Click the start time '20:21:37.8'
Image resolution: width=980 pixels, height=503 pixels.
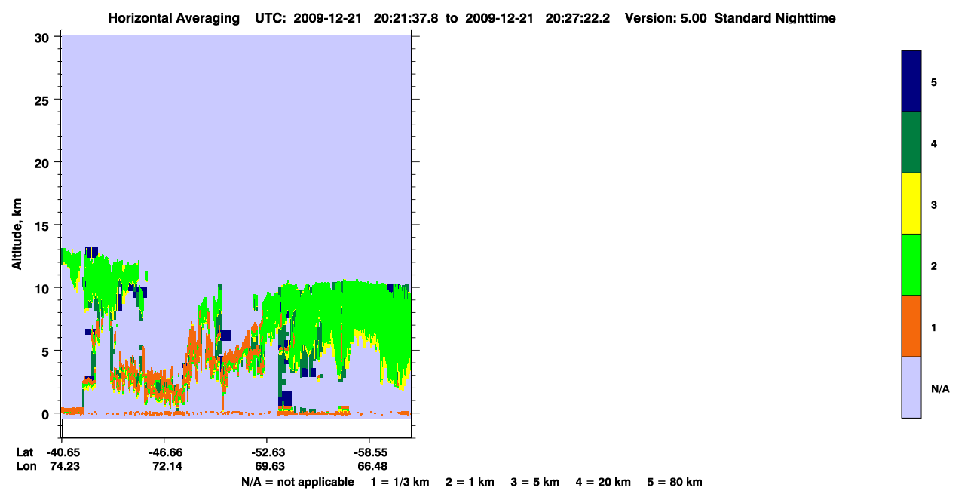coord(406,18)
